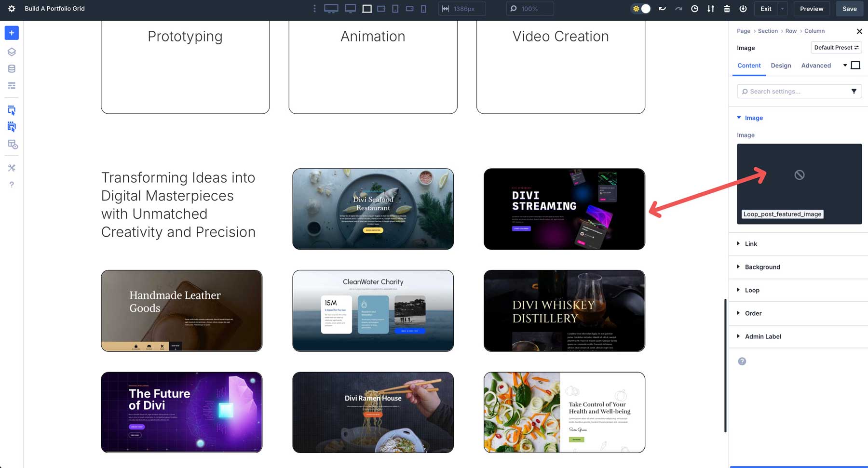Expand the Loop settings section
Viewport: 868px width, 468px height.
pos(751,290)
